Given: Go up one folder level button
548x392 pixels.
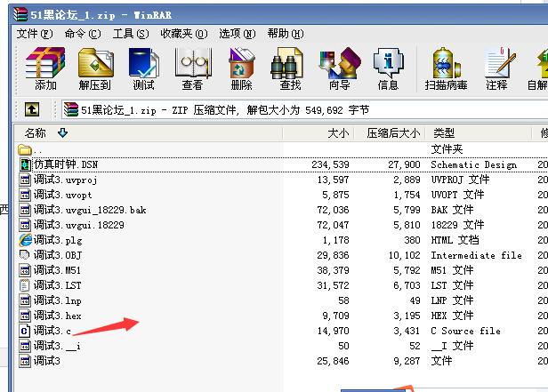Looking at the screenshot, I should (x=32, y=109).
